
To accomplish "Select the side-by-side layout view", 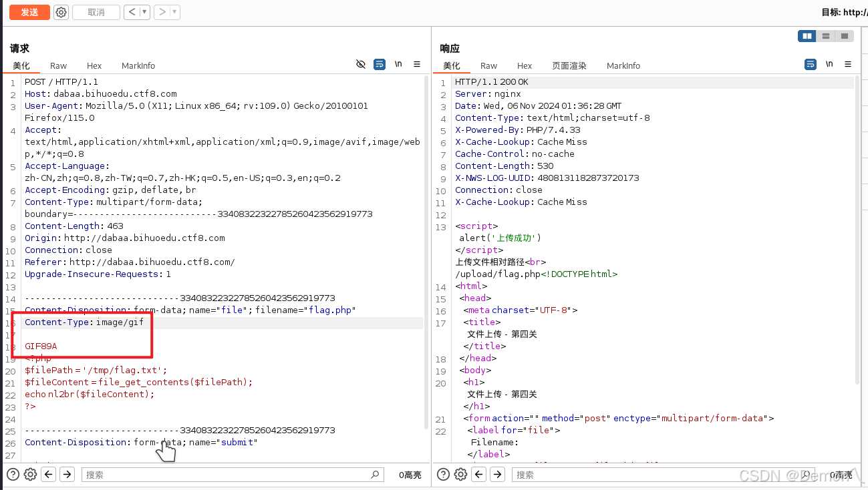I will click(807, 36).
